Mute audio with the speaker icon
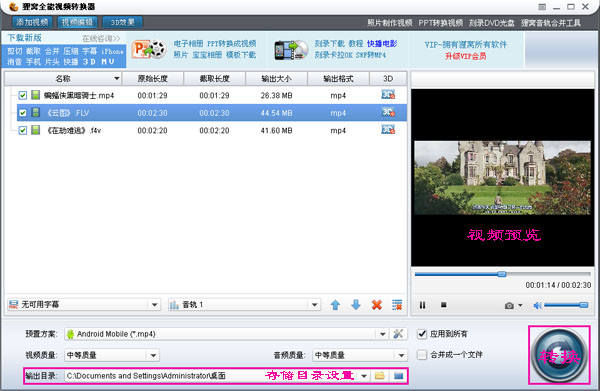This screenshot has width=600, height=391. coord(538,305)
